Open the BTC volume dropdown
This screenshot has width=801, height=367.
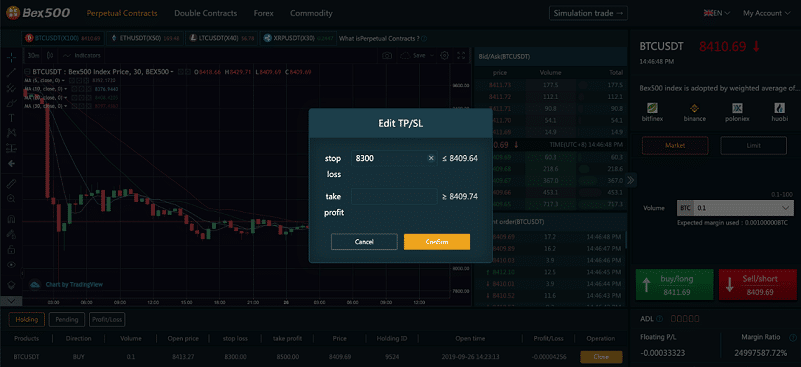coord(736,208)
